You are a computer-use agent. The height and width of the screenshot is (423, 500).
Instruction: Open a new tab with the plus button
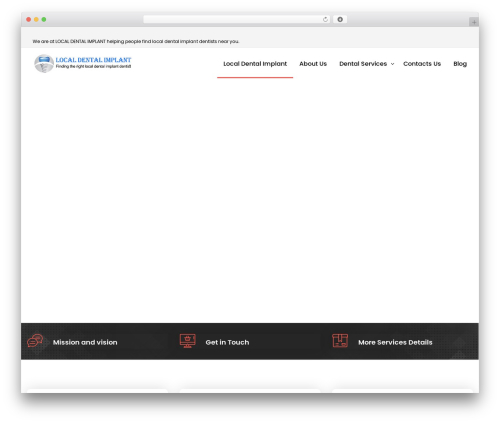(474, 22)
